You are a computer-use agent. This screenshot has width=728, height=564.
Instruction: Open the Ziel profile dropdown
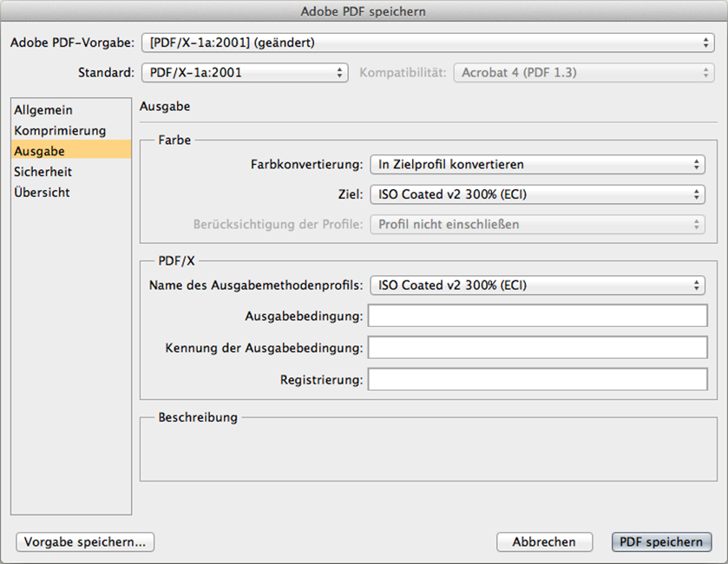tap(537, 194)
